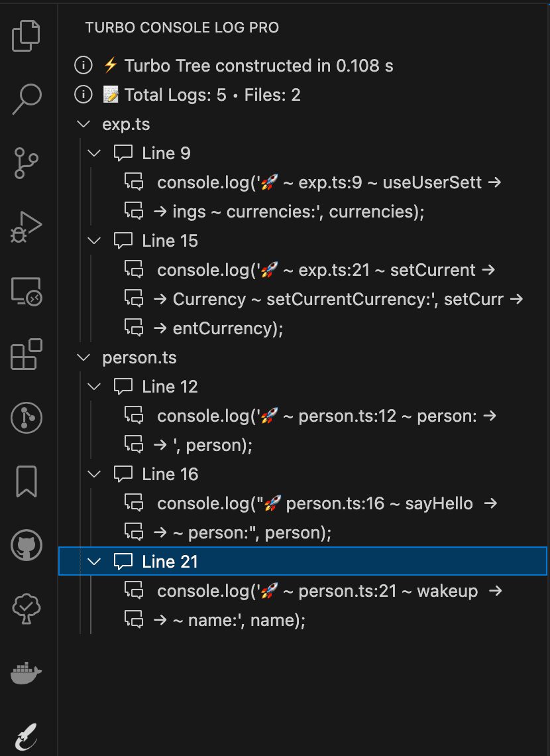Collapse the Line 9 log group

coord(93,153)
